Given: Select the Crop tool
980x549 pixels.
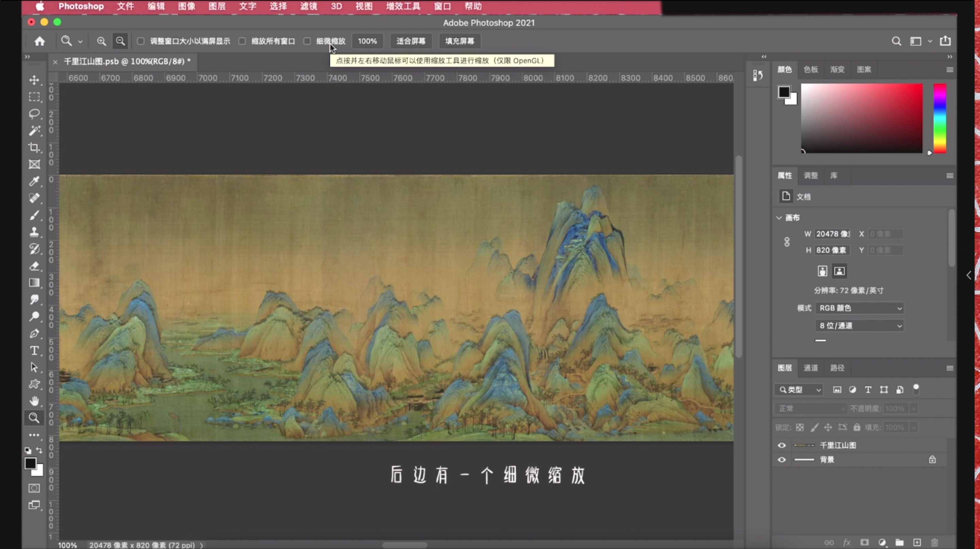Looking at the screenshot, I should point(34,147).
